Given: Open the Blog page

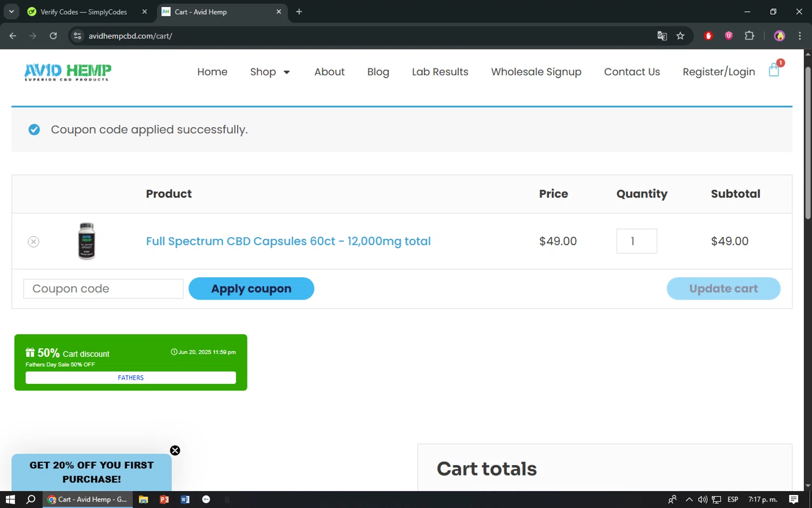Looking at the screenshot, I should 378,71.
